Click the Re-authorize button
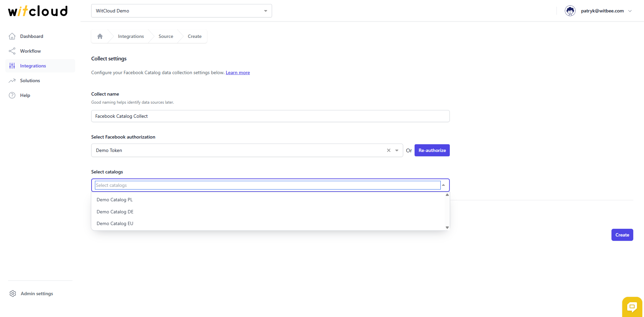This screenshot has height=317, width=644. (x=432, y=150)
